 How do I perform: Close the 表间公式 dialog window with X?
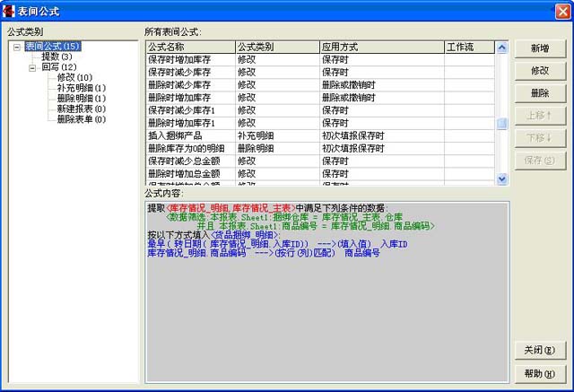[x=561, y=10]
